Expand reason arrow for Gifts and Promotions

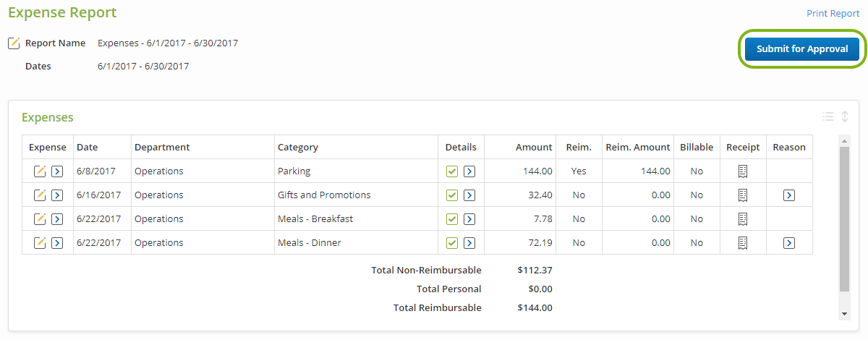[789, 195]
